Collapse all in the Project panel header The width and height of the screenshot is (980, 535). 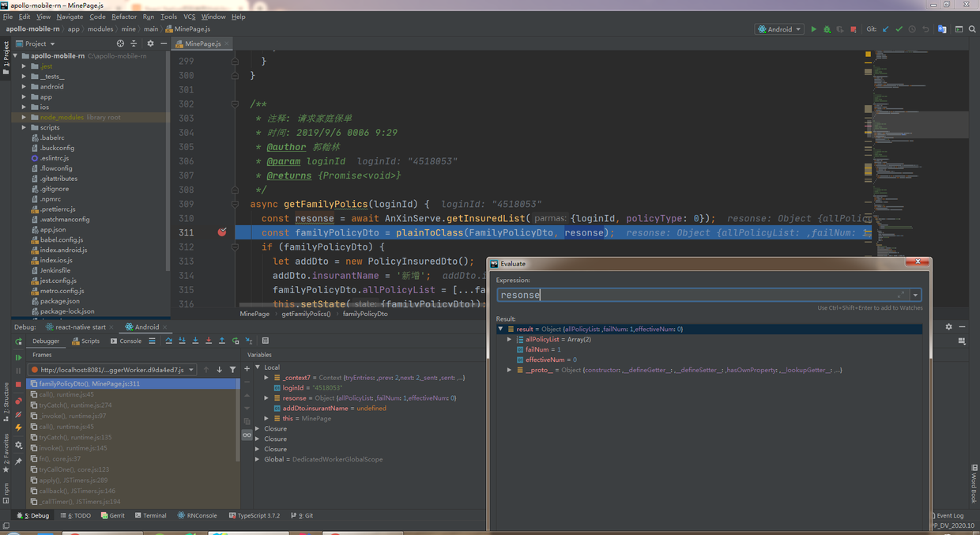point(134,43)
